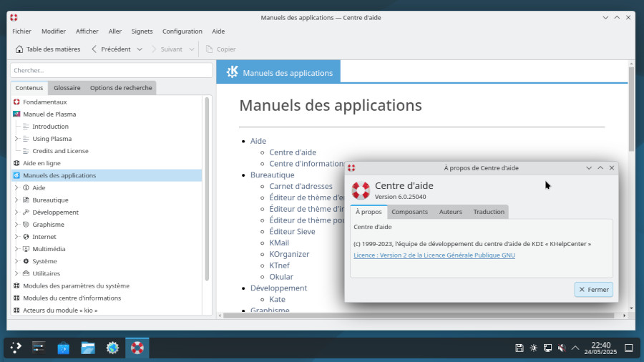
Task: Click the brightness tray icon
Action: pyautogui.click(x=534, y=348)
